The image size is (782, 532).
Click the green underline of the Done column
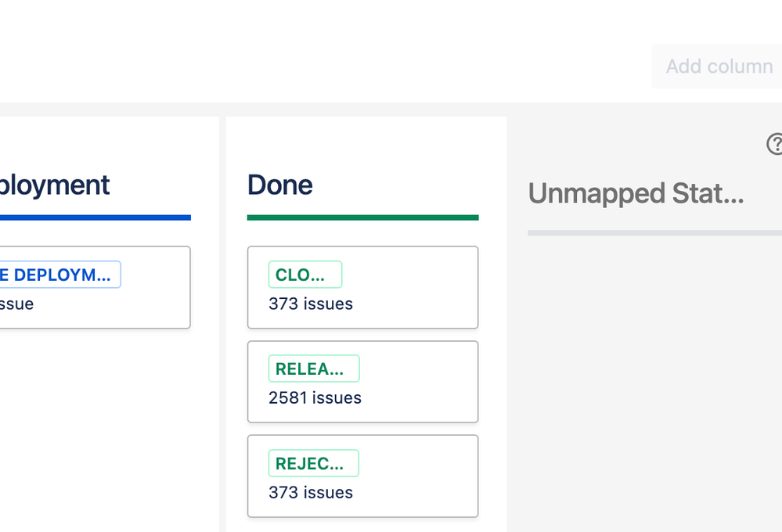[x=362, y=217]
